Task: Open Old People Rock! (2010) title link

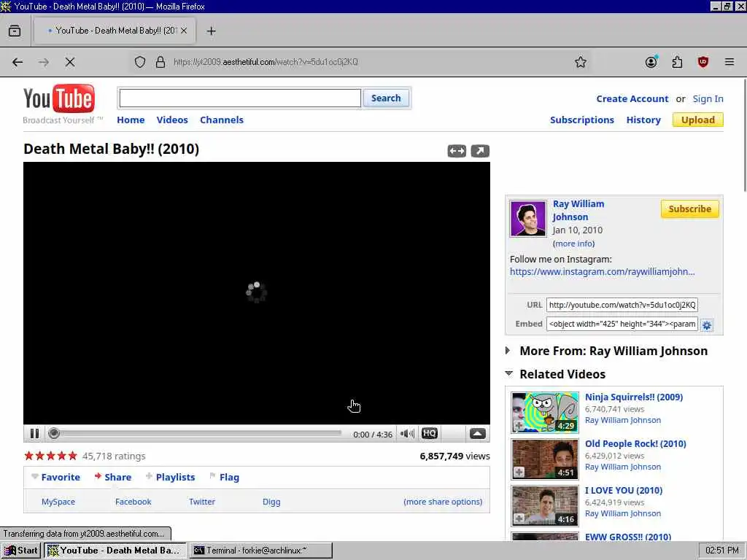Action: pos(635,444)
